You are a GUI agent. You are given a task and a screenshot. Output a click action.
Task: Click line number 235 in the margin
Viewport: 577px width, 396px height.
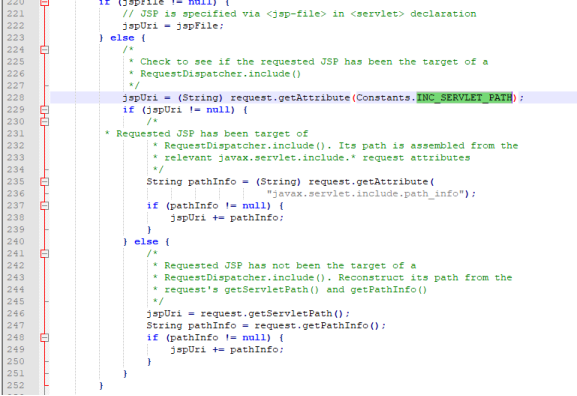point(15,181)
